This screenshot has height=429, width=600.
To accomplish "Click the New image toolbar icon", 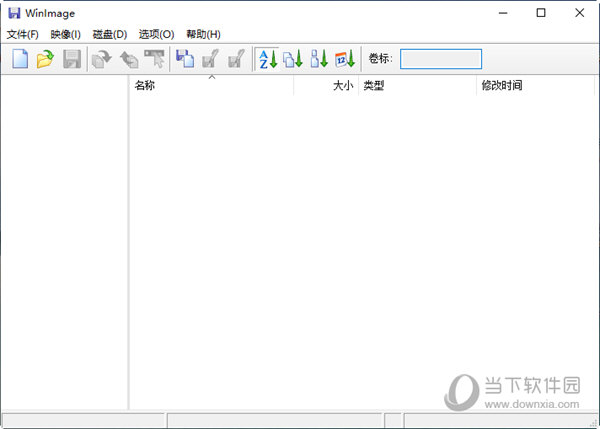I will 20,59.
